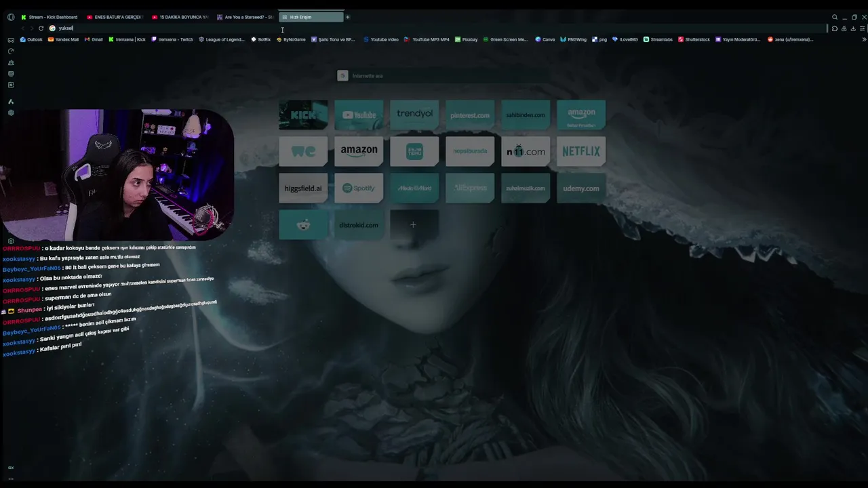Image resolution: width=868 pixels, height=488 pixels.
Task: Go forward to the next page
Action: click(x=31, y=28)
